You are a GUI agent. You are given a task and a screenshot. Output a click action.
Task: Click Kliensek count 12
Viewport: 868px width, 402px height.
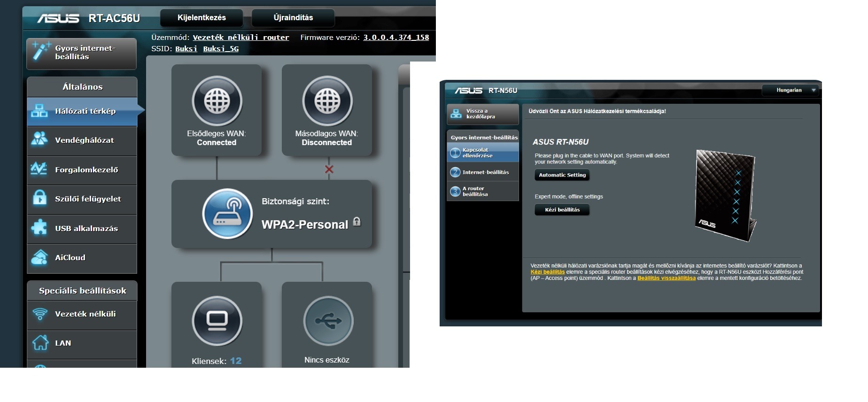coord(236,361)
